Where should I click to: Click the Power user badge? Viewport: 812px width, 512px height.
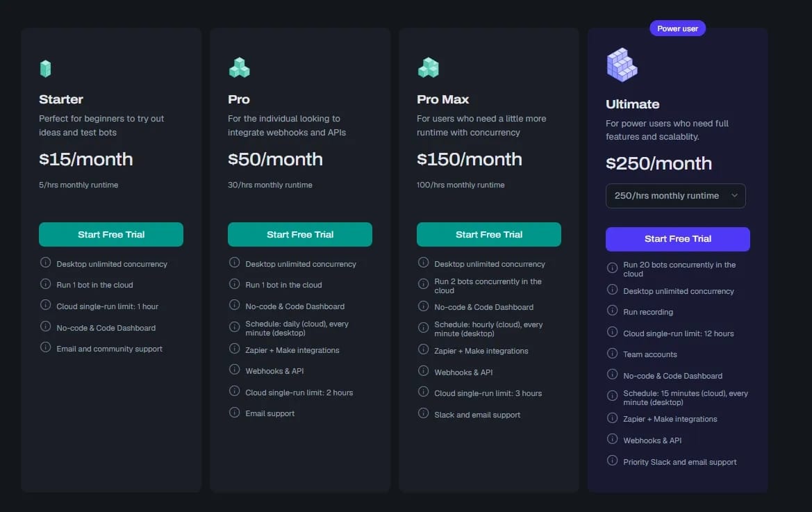coord(677,28)
